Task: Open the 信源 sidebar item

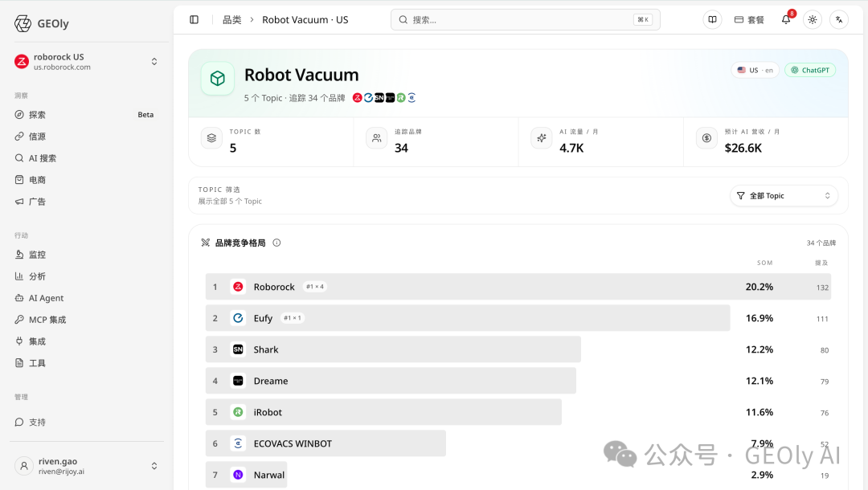Action: 85,136
